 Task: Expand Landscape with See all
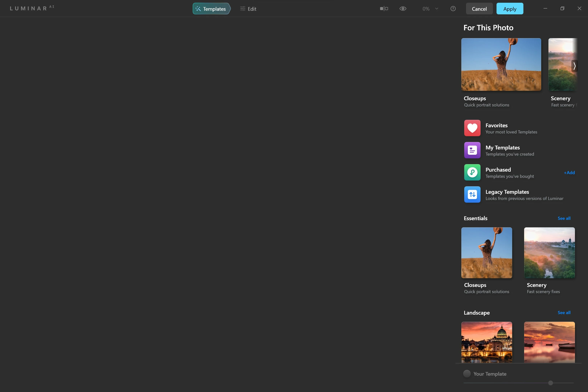pyautogui.click(x=564, y=312)
